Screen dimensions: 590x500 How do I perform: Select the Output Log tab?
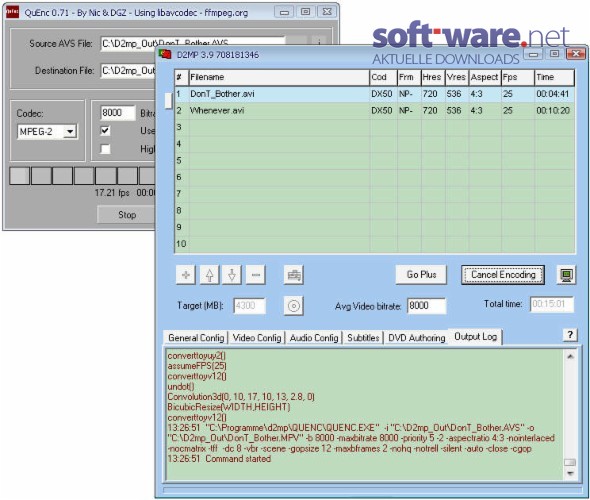476,336
